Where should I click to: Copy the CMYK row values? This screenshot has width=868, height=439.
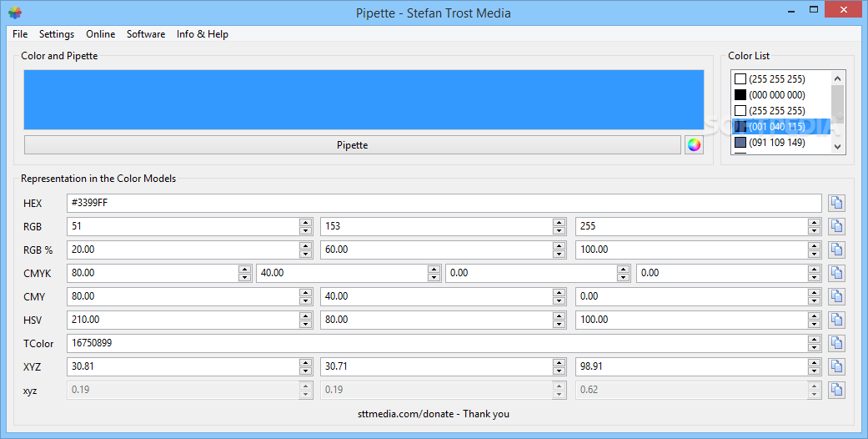click(836, 273)
